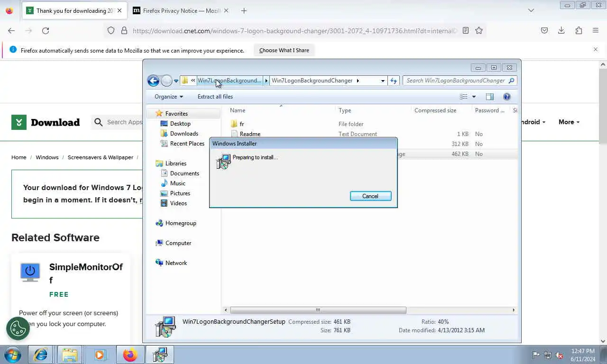The width and height of the screenshot is (607, 364).
Task: Open Music library
Action: [177, 183]
